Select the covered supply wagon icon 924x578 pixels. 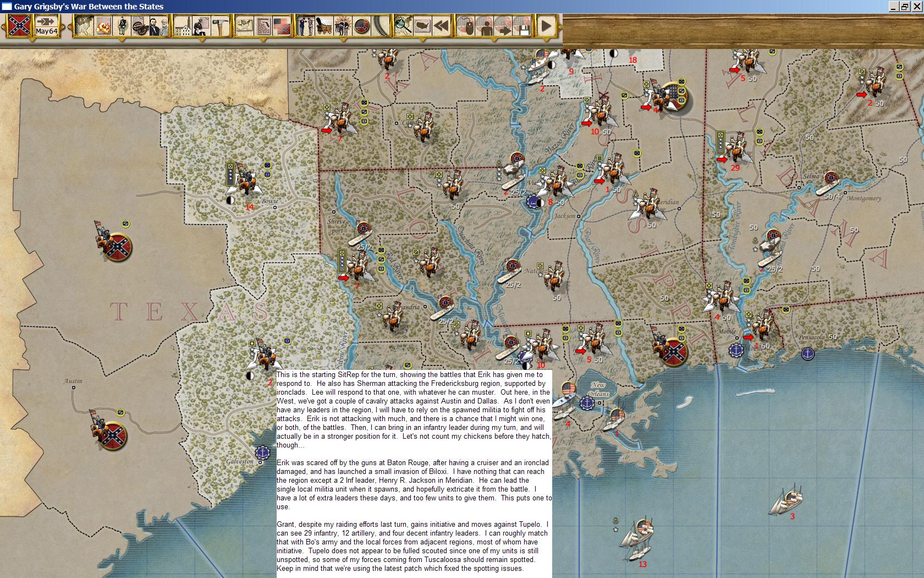point(324,26)
